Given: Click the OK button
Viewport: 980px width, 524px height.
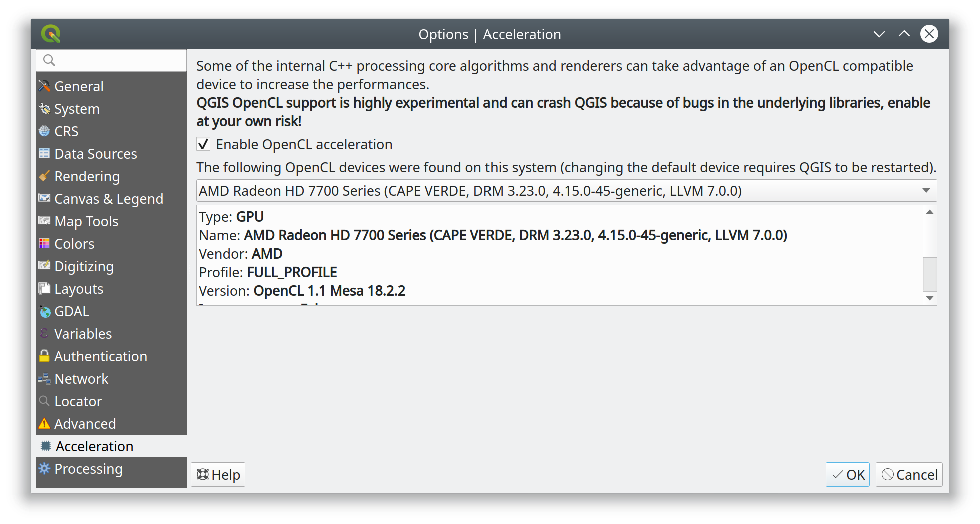Looking at the screenshot, I should [848, 474].
